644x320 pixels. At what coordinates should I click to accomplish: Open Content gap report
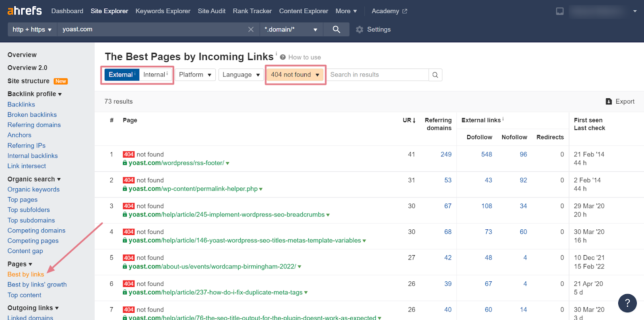tap(25, 251)
